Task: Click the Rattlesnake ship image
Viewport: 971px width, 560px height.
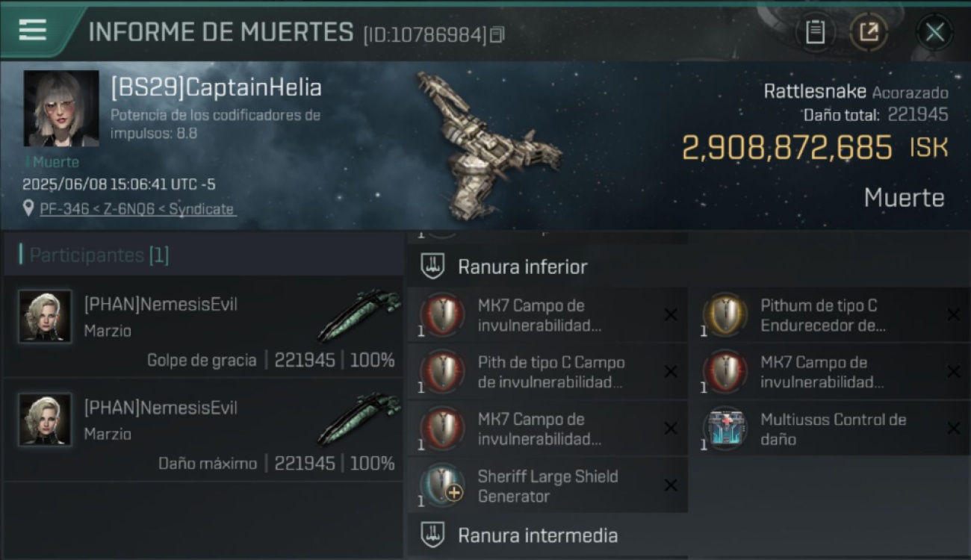Action: [x=489, y=146]
